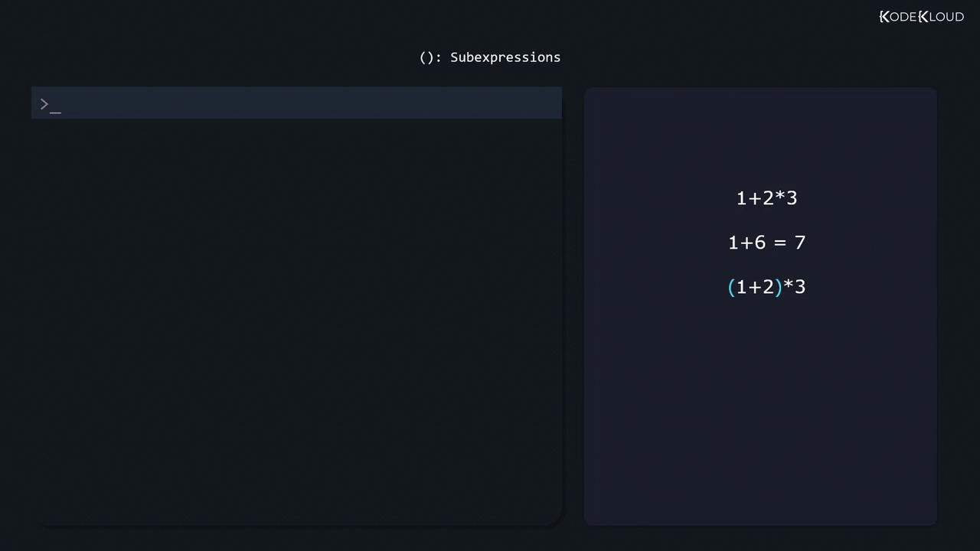
Task: Click the 1+2*3 expression text
Action: point(766,198)
